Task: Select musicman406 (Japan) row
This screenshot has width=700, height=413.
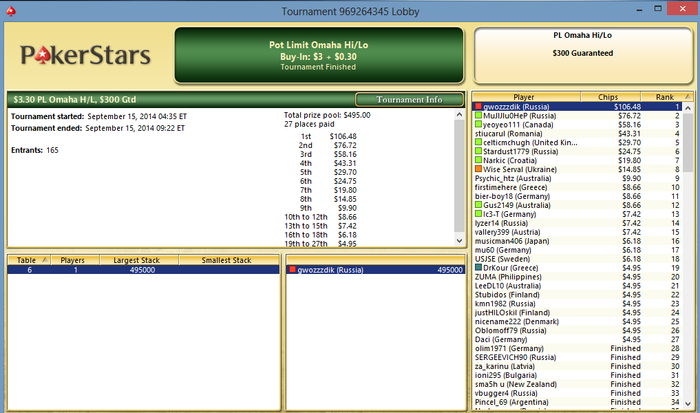Action: tap(577, 241)
